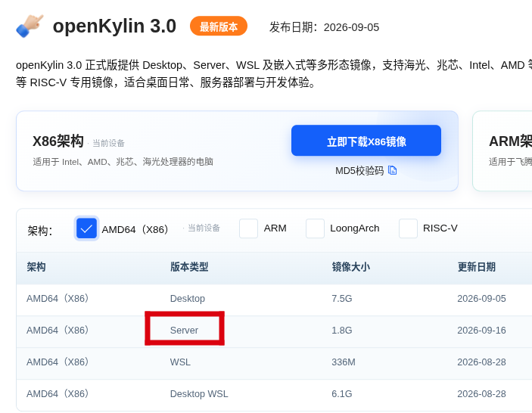The width and height of the screenshot is (532, 413).
Task: Click the ARM架构 card heading
Action: pos(510,141)
